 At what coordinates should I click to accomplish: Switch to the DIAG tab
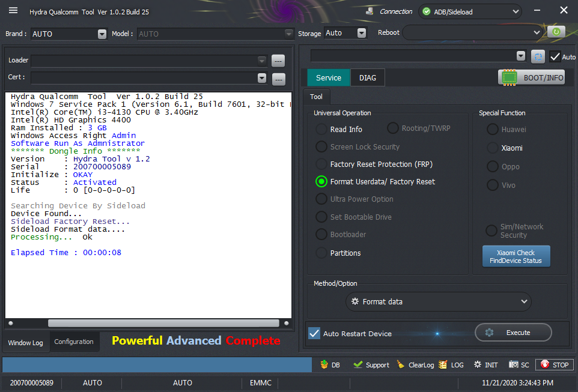tap(368, 77)
